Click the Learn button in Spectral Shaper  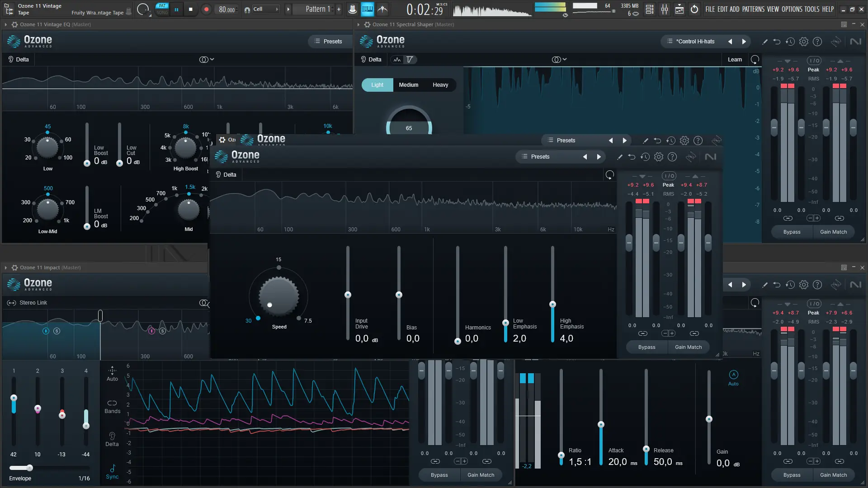(735, 59)
